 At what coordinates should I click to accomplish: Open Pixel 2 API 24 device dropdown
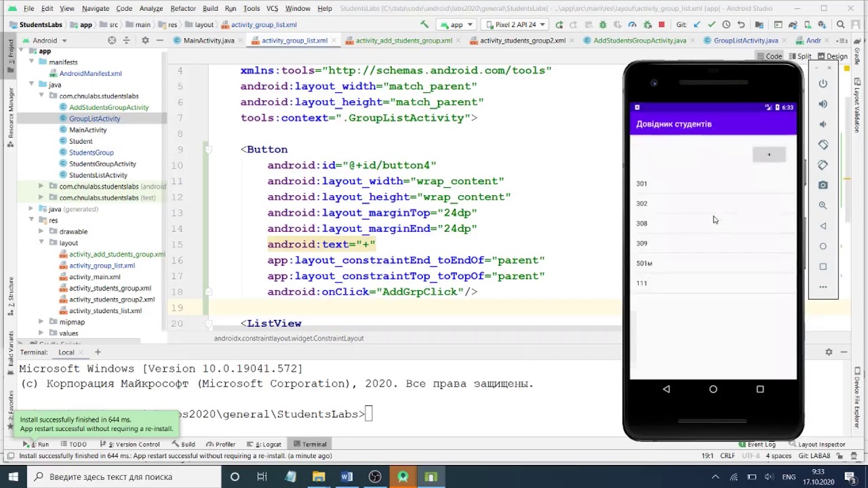516,24
